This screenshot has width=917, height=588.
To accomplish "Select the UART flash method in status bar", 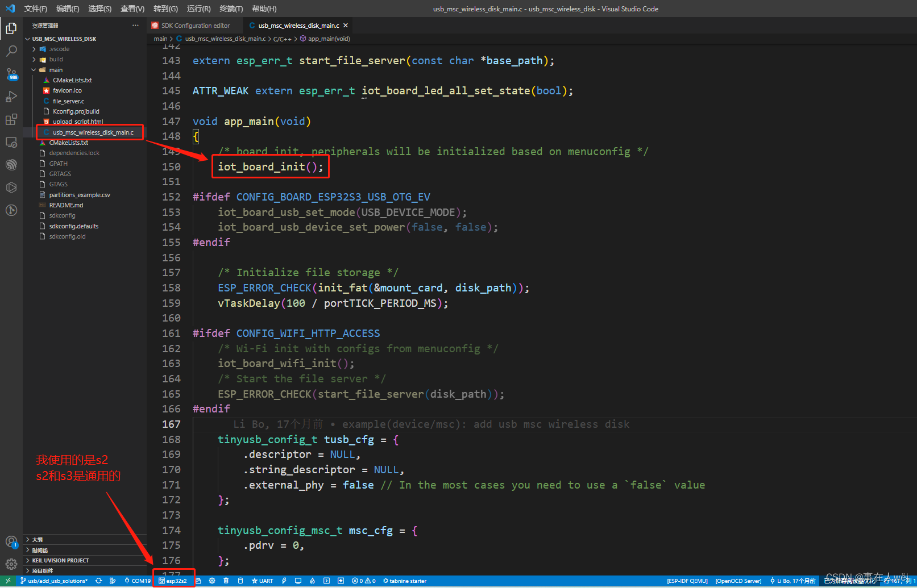I will [263, 581].
